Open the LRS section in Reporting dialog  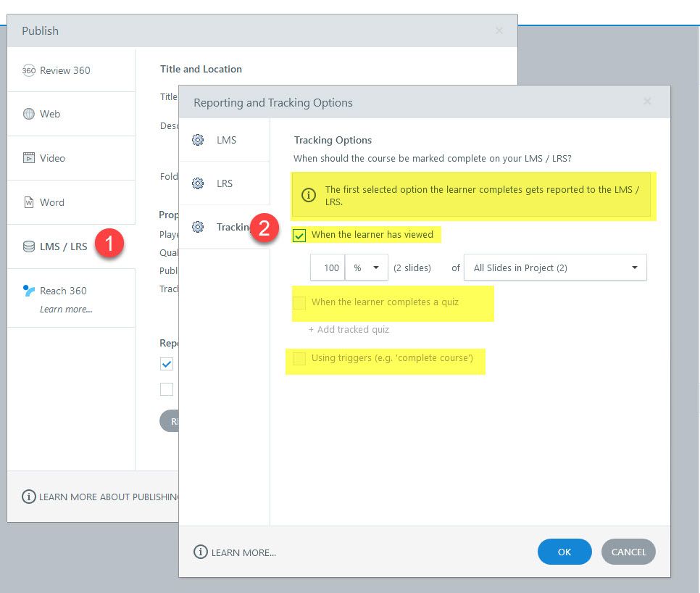click(225, 183)
